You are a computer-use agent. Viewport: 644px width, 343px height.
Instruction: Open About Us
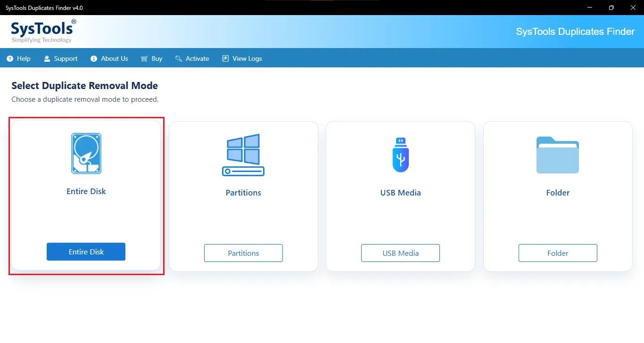click(109, 59)
